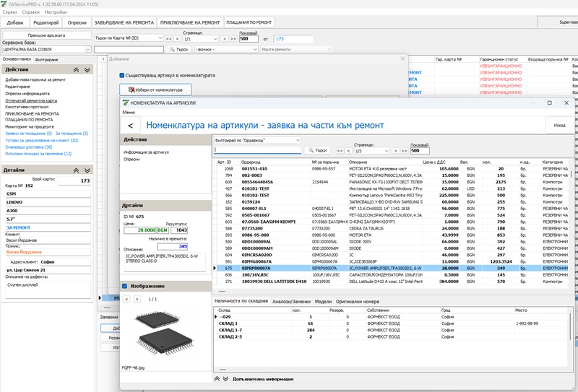Click the Опресни toolbar button

[x=77, y=22]
